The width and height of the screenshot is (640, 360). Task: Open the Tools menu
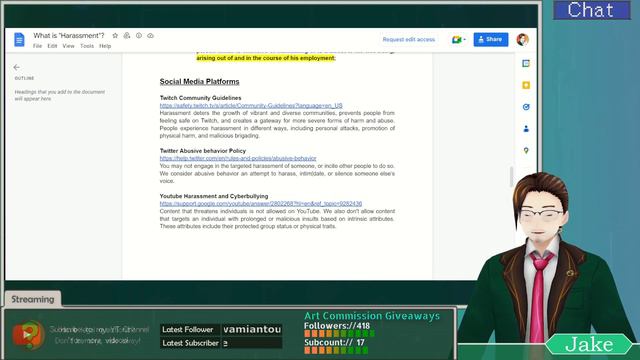[87, 46]
